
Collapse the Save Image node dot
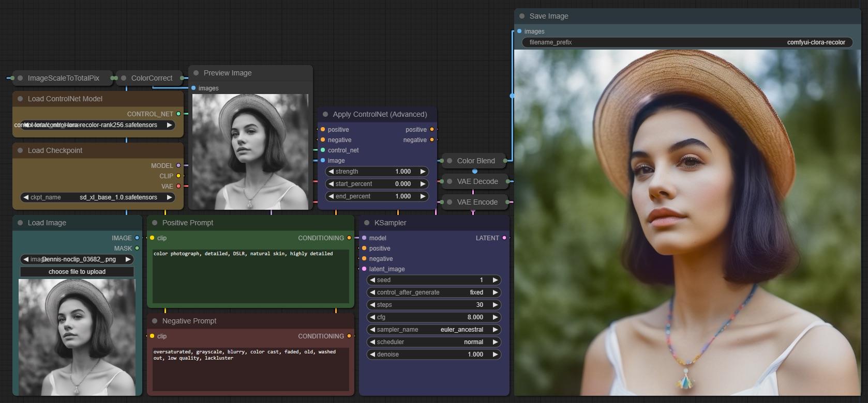pyautogui.click(x=522, y=16)
